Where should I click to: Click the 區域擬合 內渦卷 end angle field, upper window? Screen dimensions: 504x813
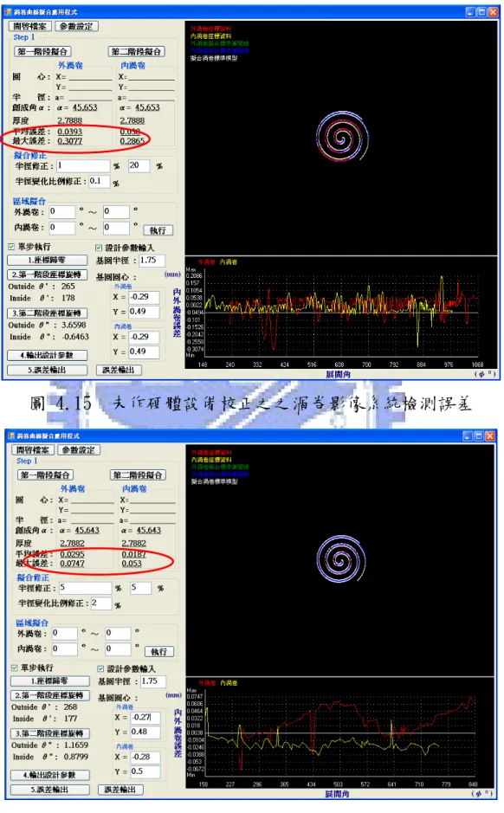[x=116, y=227]
